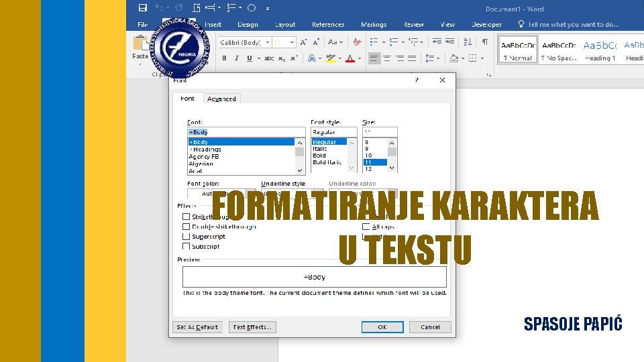Open Text Effects and Typography icon
644x362 pixels.
coord(312,58)
